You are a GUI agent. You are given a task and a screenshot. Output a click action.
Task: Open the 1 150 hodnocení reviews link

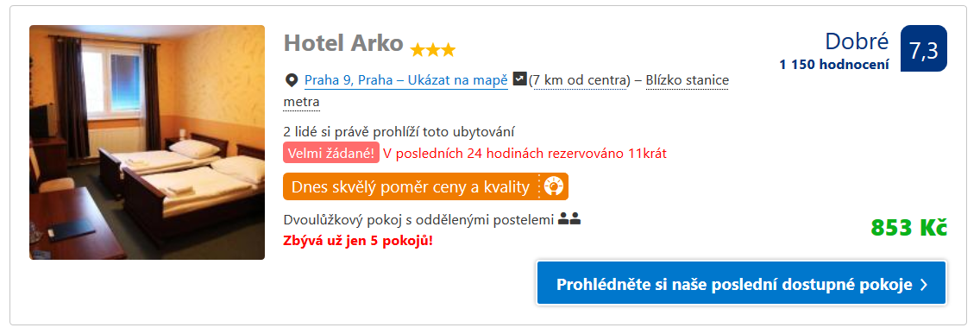click(x=833, y=63)
